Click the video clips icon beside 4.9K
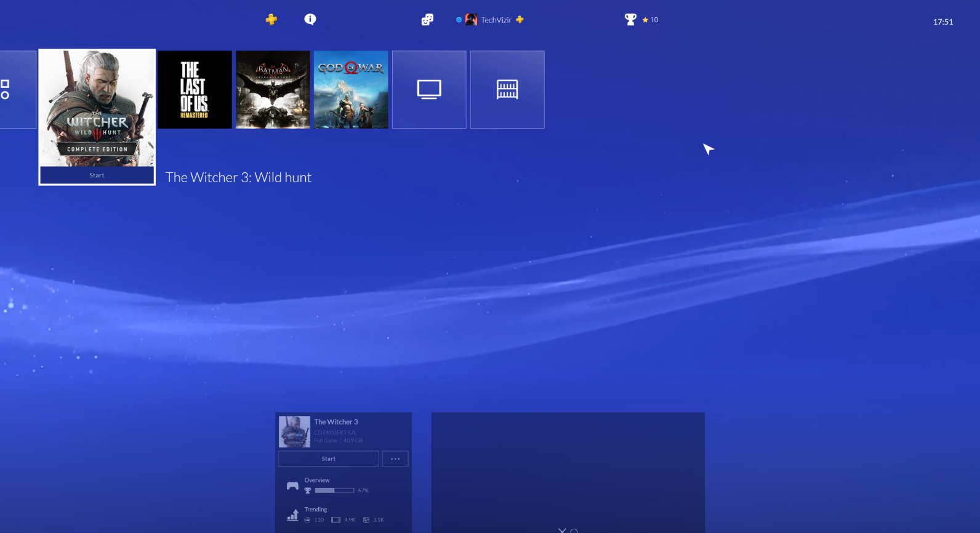This screenshot has width=980, height=533. [335, 520]
